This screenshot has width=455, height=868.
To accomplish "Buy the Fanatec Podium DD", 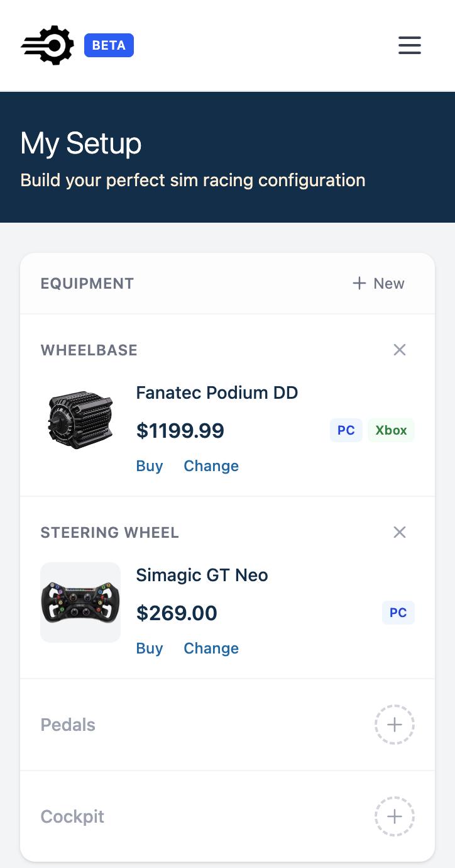I will [x=150, y=466].
